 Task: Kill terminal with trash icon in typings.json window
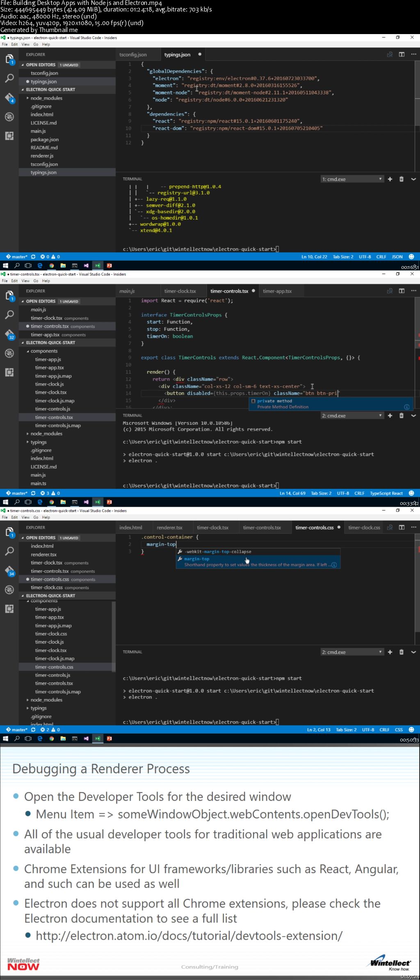pyautogui.click(x=402, y=179)
